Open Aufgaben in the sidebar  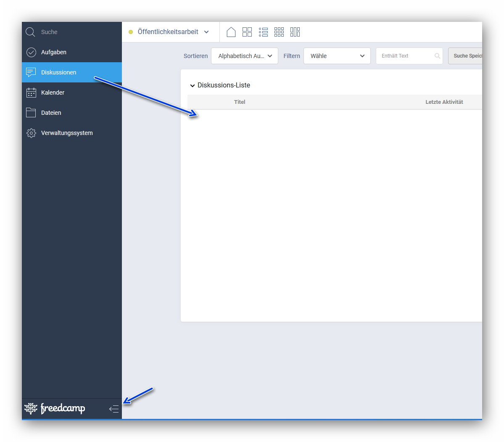(x=54, y=52)
